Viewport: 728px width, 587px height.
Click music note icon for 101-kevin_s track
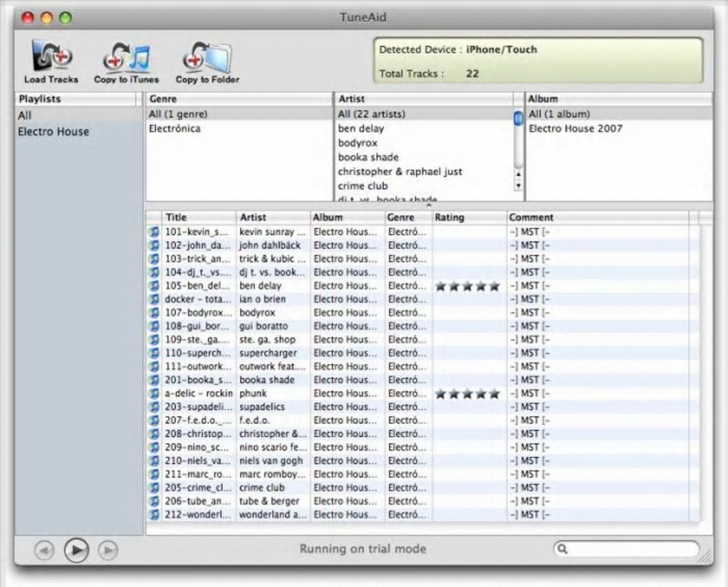(x=153, y=232)
